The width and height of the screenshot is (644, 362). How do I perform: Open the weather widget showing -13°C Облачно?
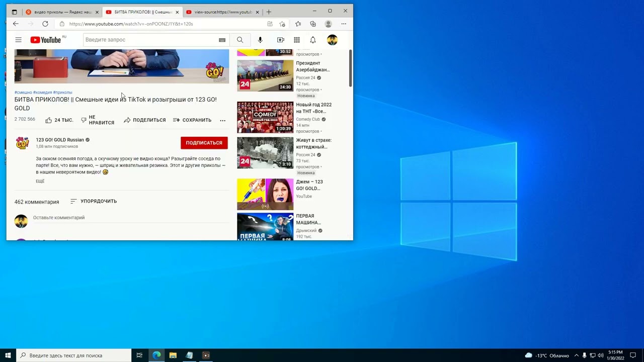[547, 355]
